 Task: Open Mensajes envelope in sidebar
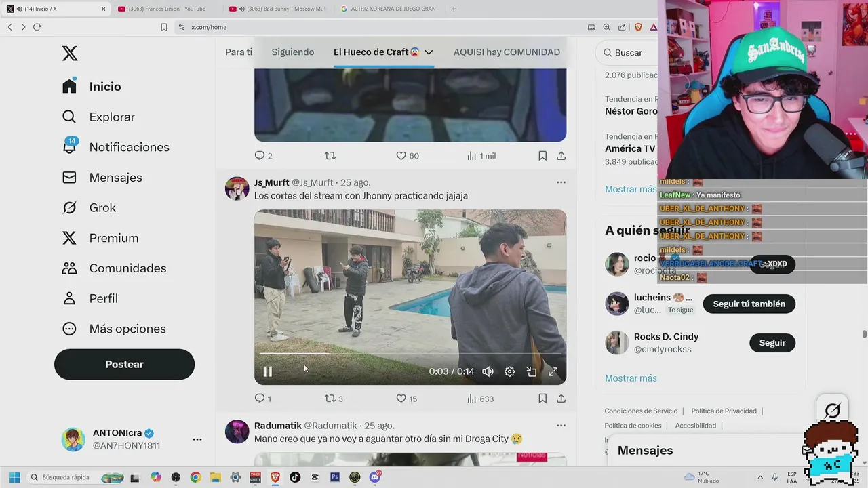click(102, 178)
